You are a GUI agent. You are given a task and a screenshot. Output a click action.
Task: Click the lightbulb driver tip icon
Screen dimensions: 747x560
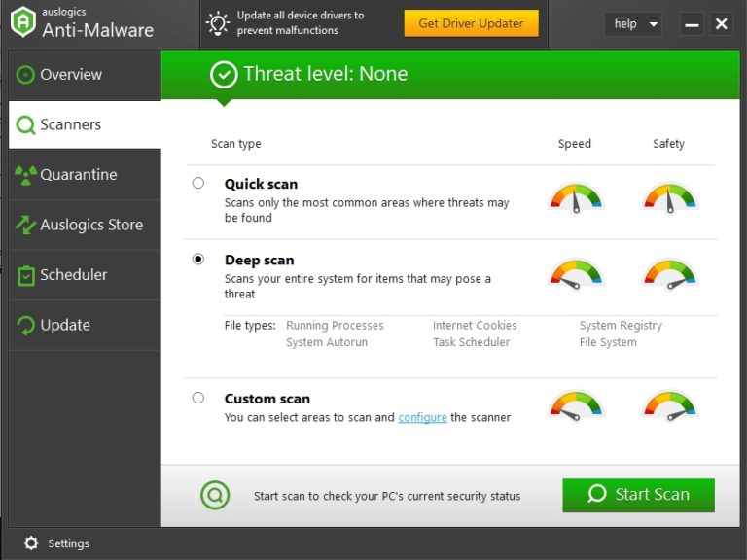tap(218, 23)
